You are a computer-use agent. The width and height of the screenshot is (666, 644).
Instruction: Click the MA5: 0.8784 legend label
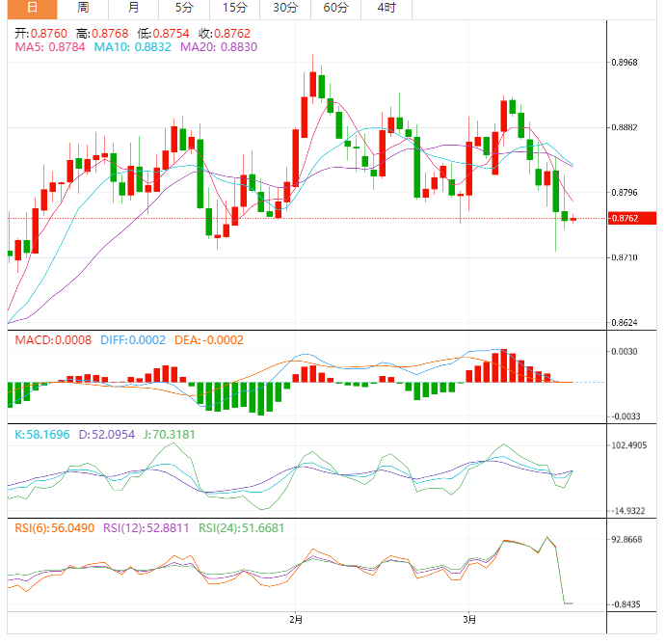point(50,46)
